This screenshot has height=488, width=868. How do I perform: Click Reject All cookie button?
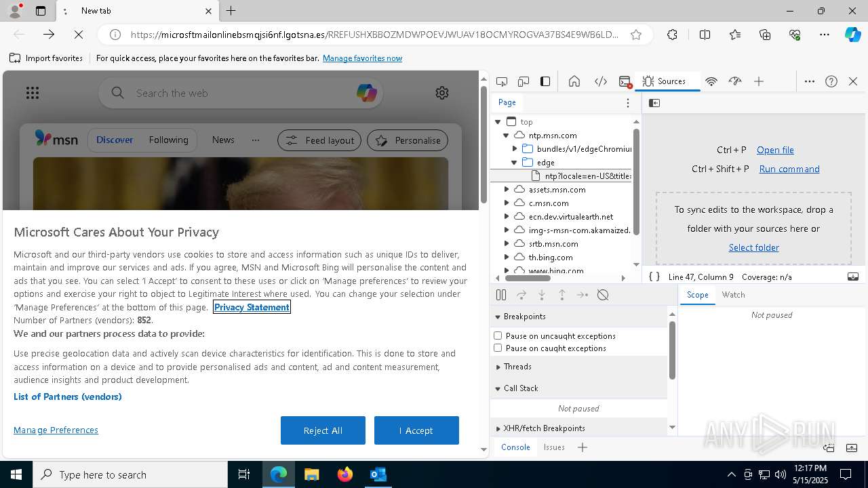point(323,430)
